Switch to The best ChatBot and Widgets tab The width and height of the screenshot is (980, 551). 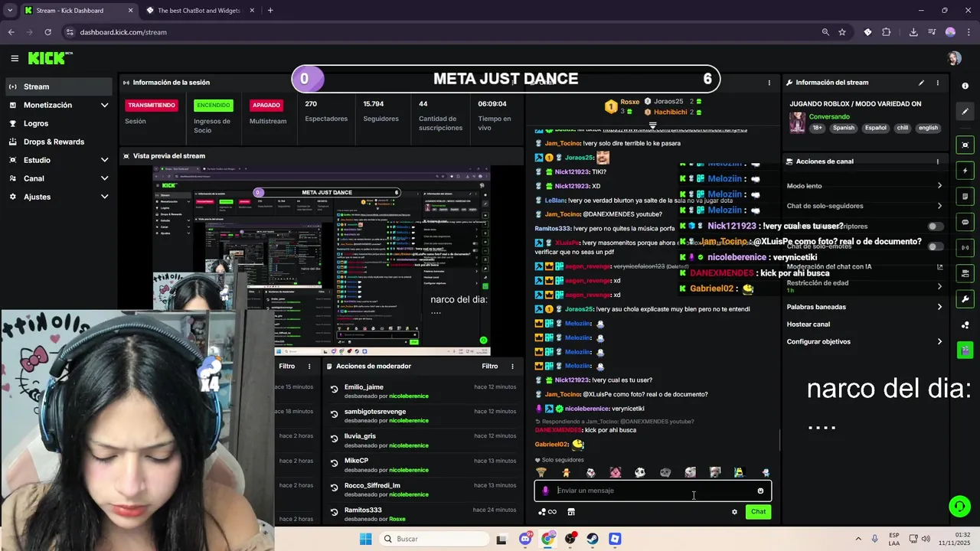tap(199, 11)
